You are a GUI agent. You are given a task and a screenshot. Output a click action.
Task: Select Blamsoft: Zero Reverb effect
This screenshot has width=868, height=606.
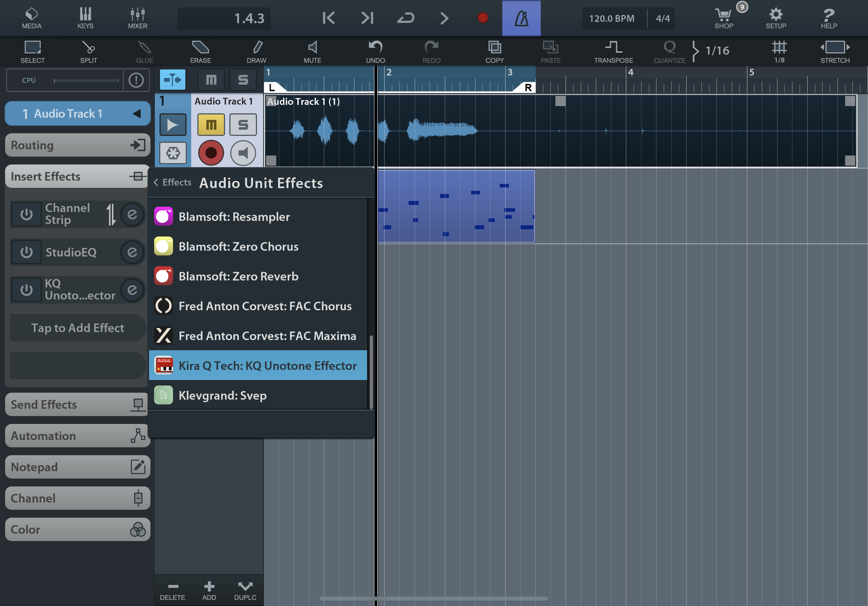coord(258,276)
